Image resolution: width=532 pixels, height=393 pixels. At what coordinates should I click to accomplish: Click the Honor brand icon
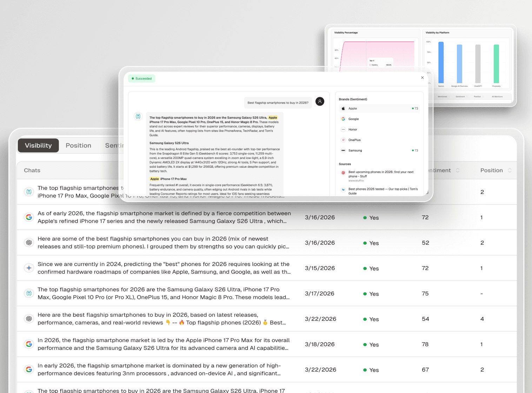(x=343, y=129)
